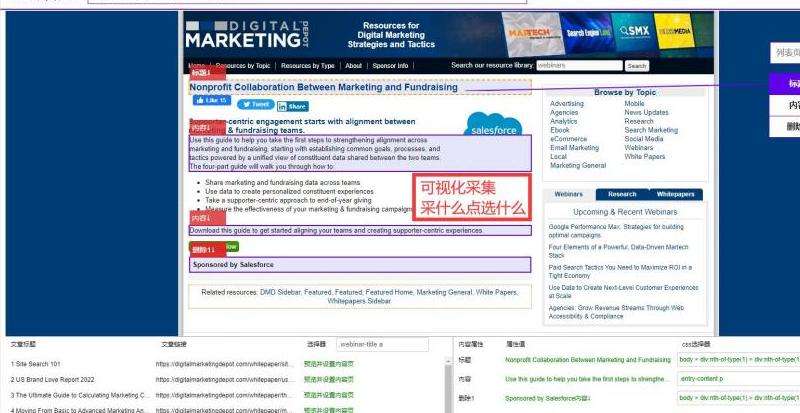Open the Whitepapers Sidebar related link
Image resolution: width=800 pixels, height=413 pixels.
(x=359, y=301)
